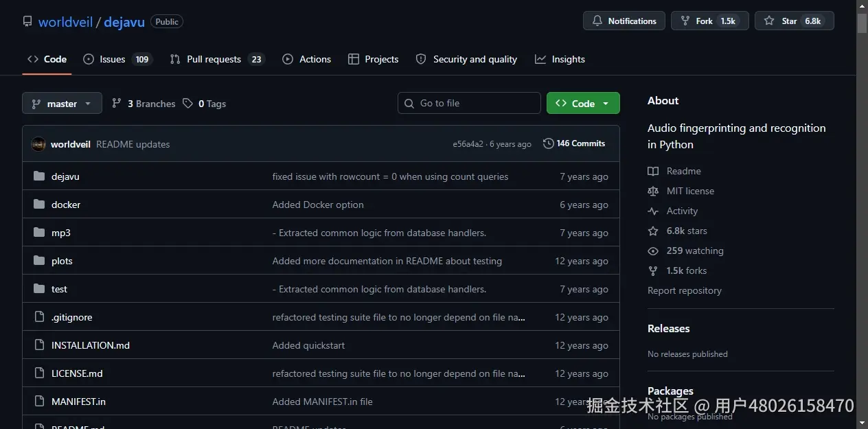Open the dejavu repository name link
Viewport: 868px width, 429px height.
pyautogui.click(x=124, y=22)
